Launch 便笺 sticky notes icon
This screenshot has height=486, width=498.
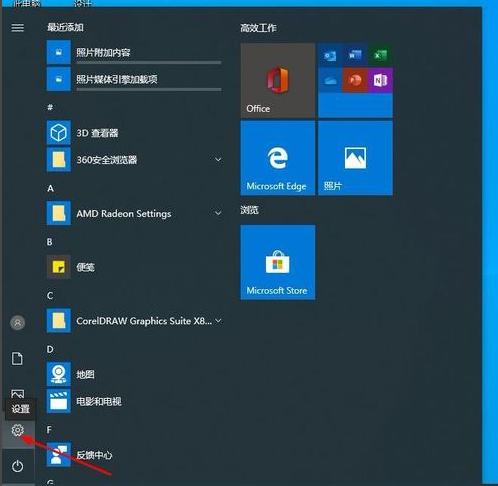[x=59, y=267]
